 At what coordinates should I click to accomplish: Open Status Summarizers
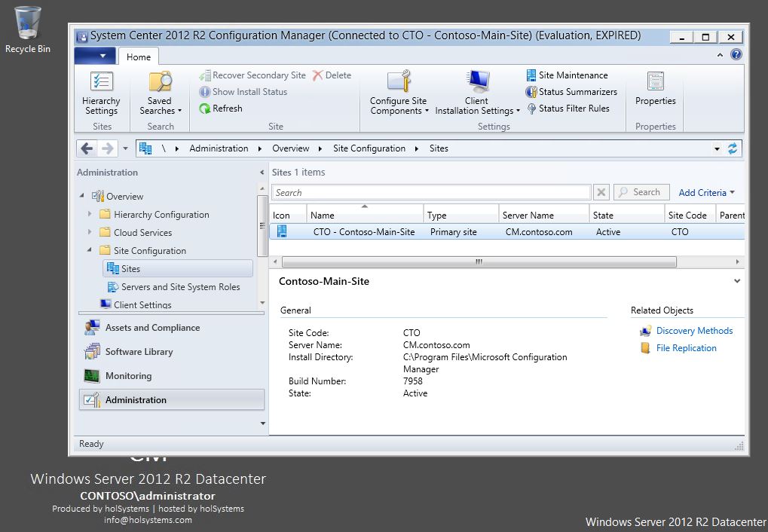click(x=571, y=92)
